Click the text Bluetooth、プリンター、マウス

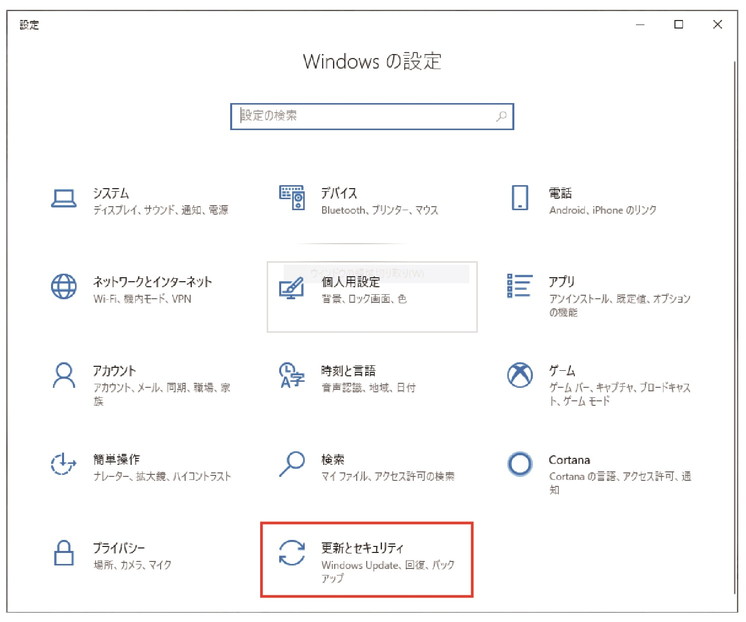point(380,210)
